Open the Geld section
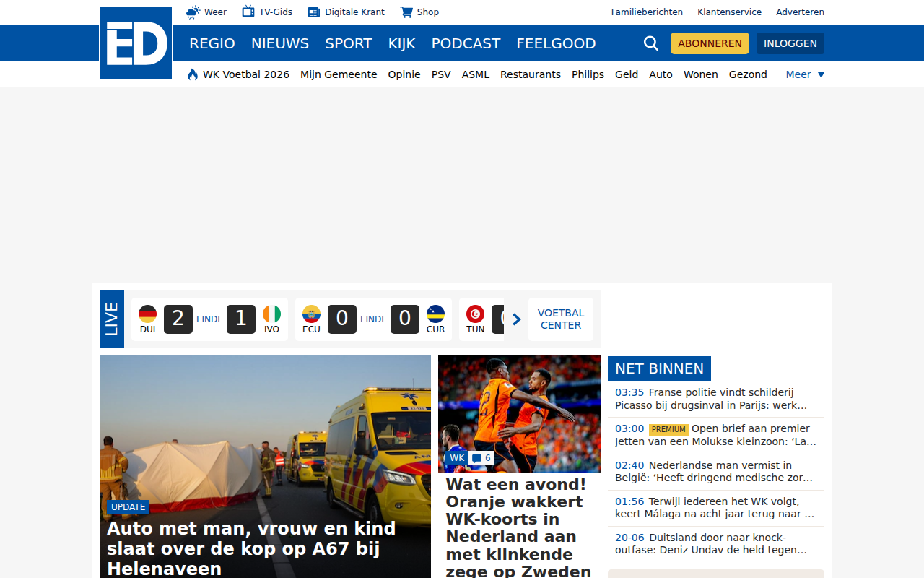 pyautogui.click(x=627, y=74)
